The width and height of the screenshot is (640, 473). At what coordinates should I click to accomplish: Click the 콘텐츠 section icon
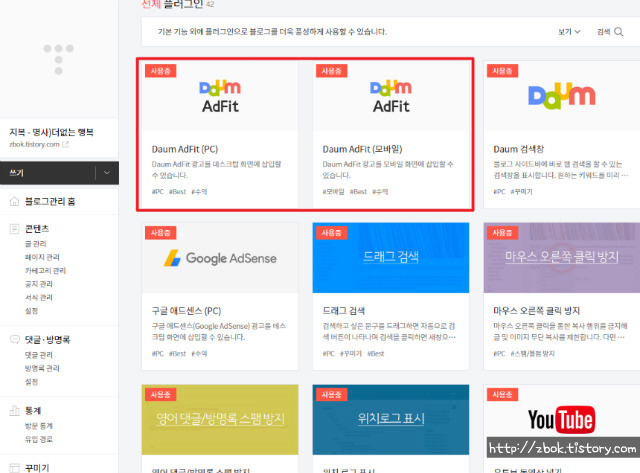[x=14, y=229]
